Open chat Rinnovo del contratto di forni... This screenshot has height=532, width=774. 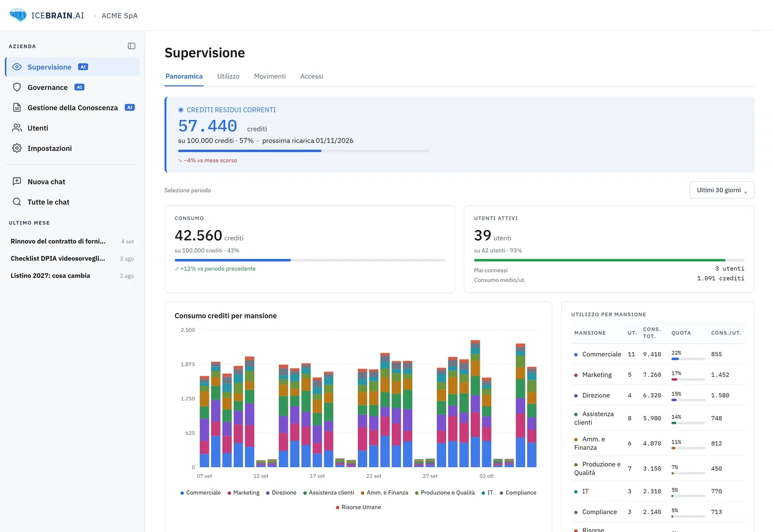tap(72, 241)
